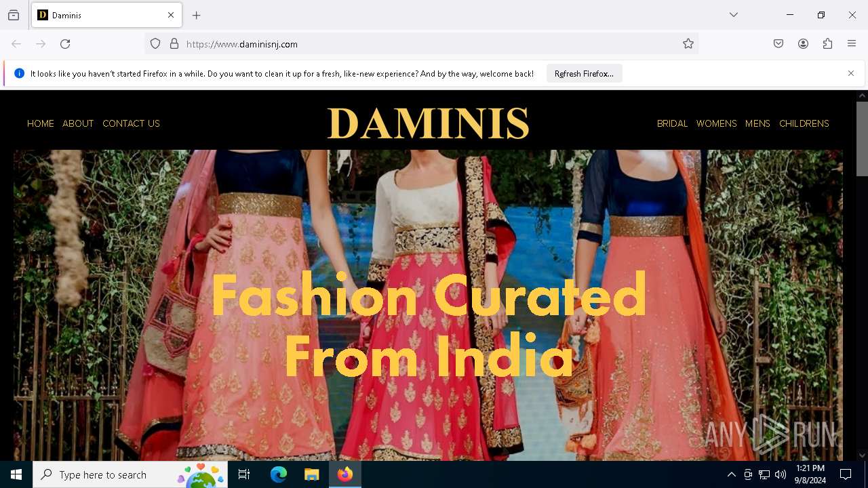Screen dimensions: 868x488
Task: Bookmark this page with the star icon
Action: 688,44
